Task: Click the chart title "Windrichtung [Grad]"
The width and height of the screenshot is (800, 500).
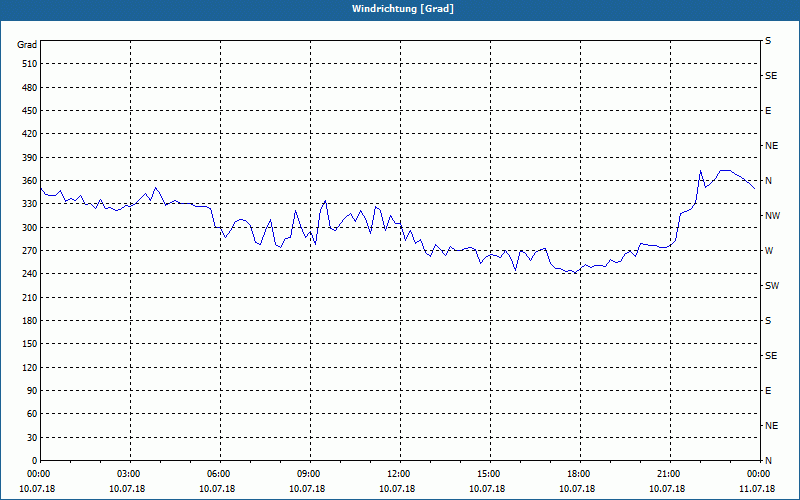Action: (x=403, y=9)
